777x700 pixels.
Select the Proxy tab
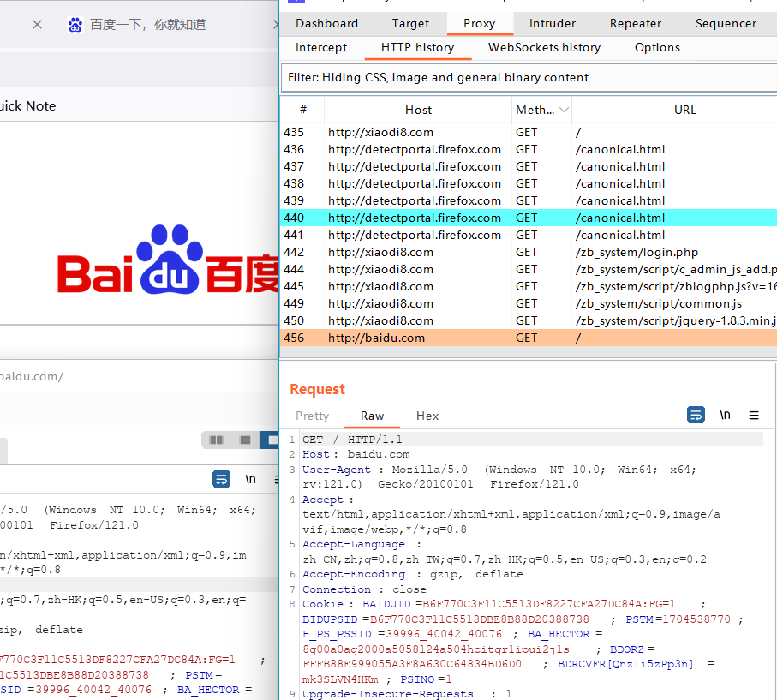coord(479,23)
